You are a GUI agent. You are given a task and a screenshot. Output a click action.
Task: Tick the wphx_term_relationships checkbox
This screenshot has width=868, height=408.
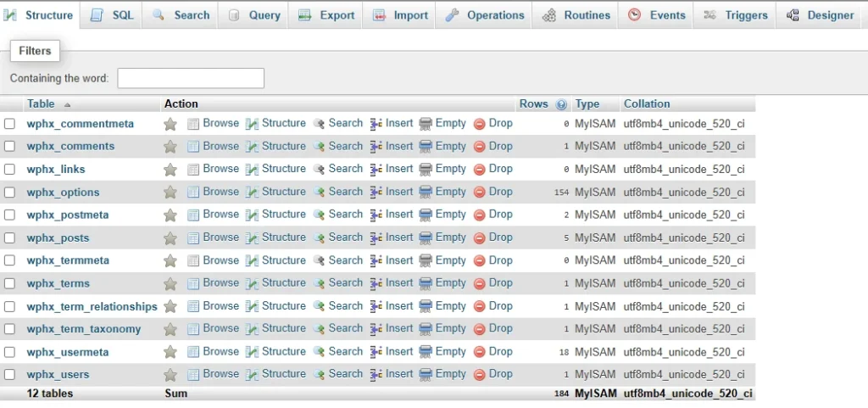pos(9,306)
